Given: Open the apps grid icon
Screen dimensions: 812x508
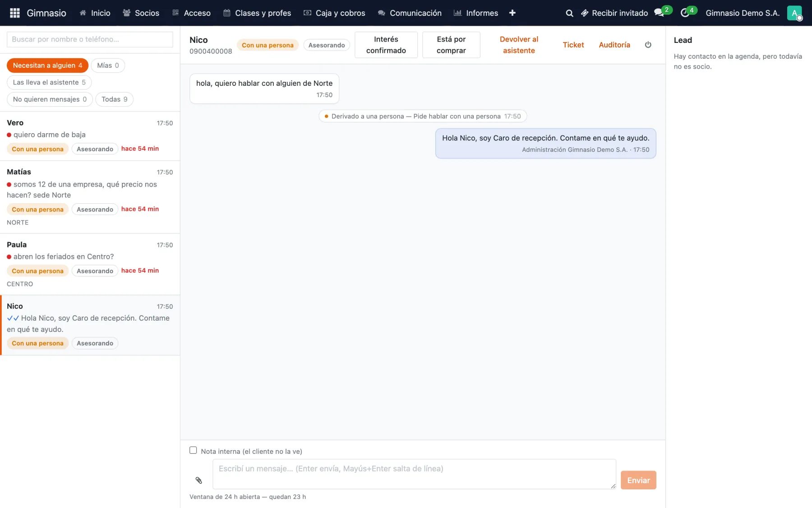Looking at the screenshot, I should coord(14,13).
